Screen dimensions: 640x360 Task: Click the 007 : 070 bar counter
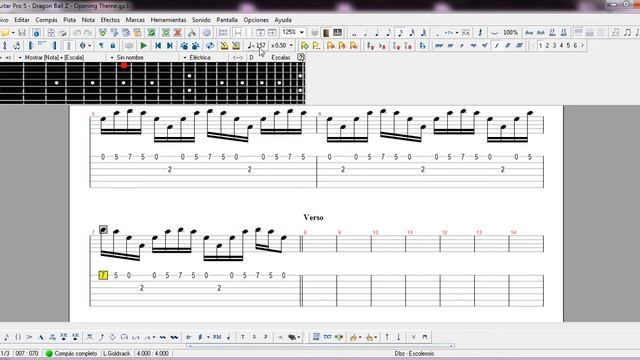27,353
